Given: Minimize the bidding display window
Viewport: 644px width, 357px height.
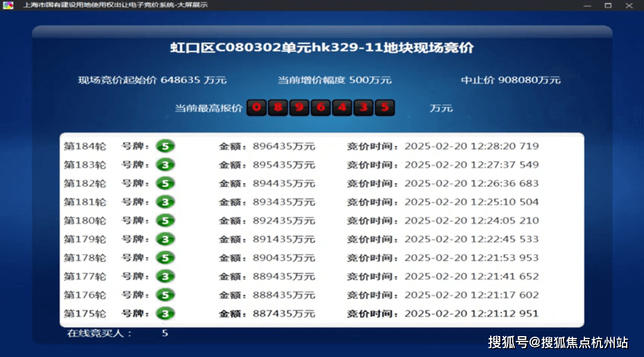Looking at the screenshot, I should pyautogui.click(x=587, y=5).
